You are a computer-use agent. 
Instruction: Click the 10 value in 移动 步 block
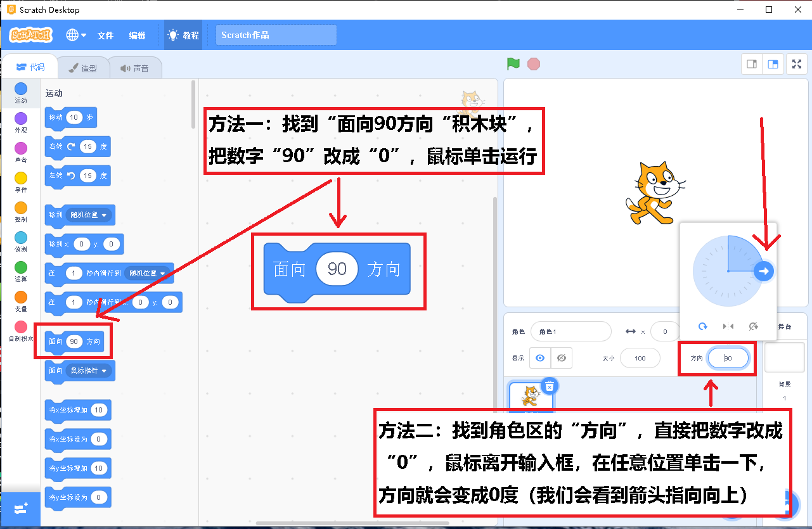pyautogui.click(x=75, y=117)
